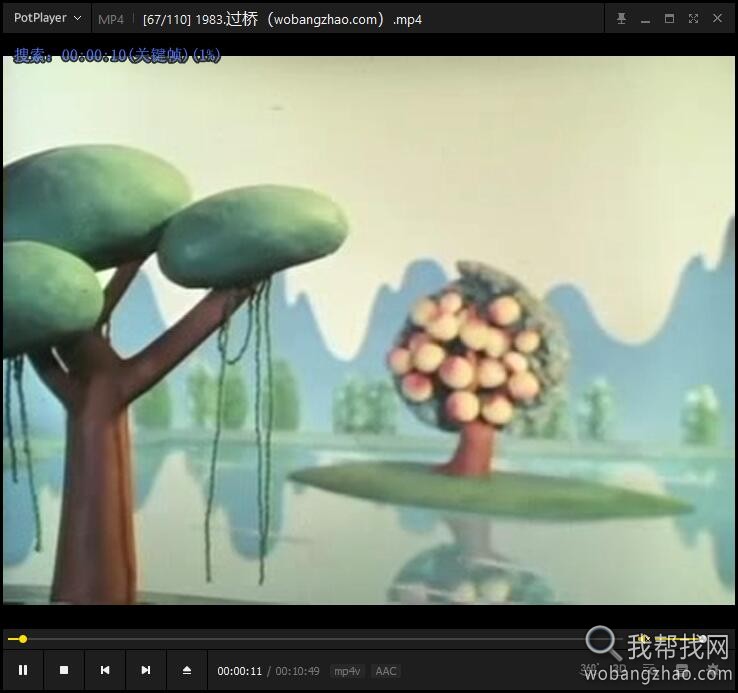Click the file title '1983.过桥 (wobangzhao.com).mp4'
The height and width of the screenshot is (693, 738).
coord(308,19)
